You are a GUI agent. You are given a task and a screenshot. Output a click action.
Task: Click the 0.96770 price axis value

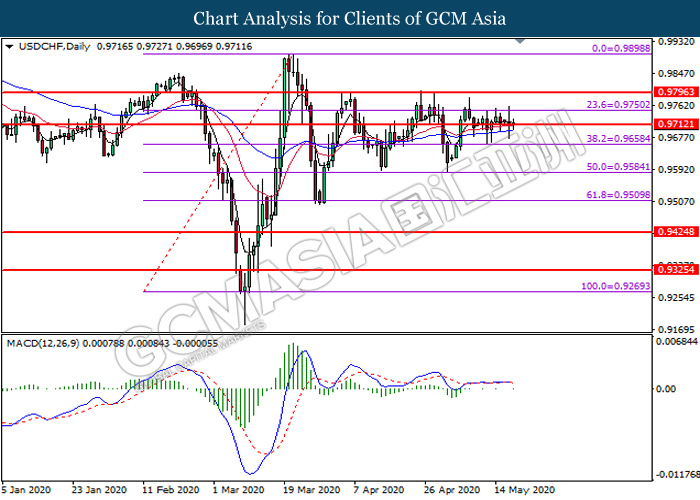coord(676,138)
